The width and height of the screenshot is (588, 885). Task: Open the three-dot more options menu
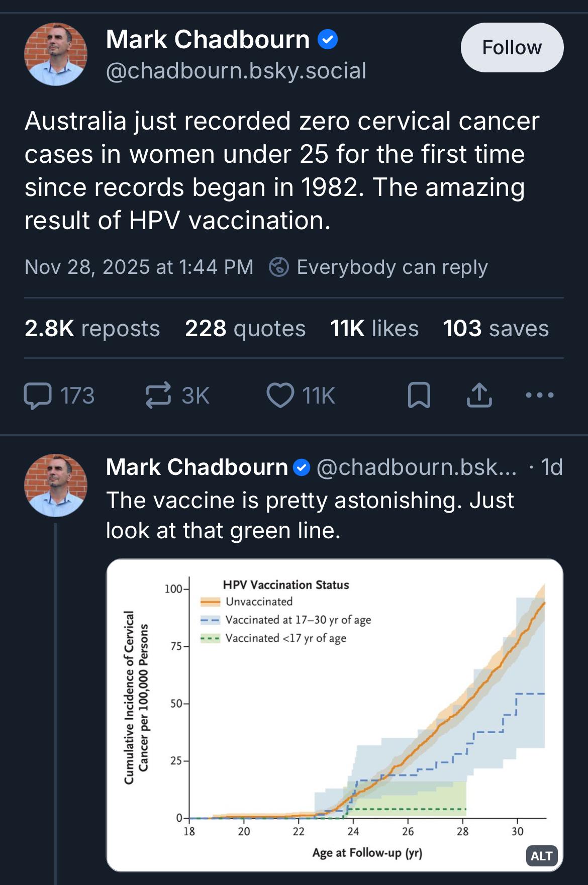pos(540,396)
